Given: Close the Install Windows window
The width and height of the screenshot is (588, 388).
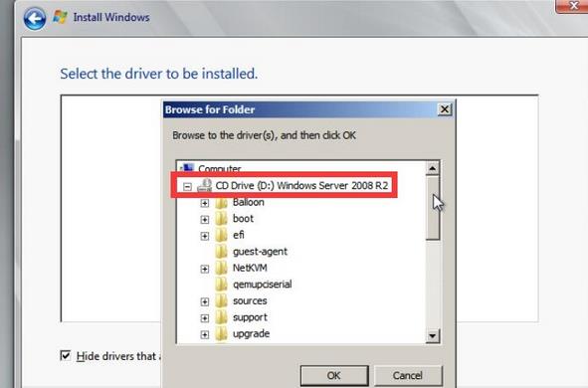Looking at the screenshot, I should (573, 5).
